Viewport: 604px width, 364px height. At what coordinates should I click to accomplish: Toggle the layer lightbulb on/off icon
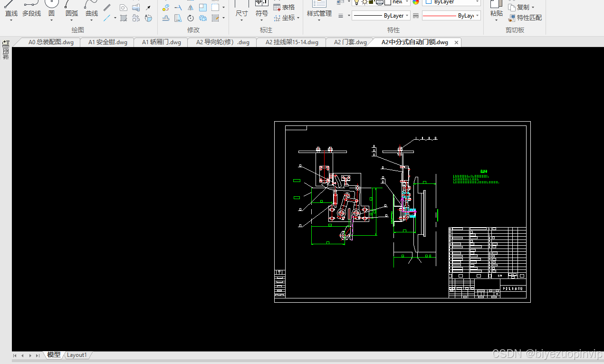pyautogui.click(x=356, y=2)
